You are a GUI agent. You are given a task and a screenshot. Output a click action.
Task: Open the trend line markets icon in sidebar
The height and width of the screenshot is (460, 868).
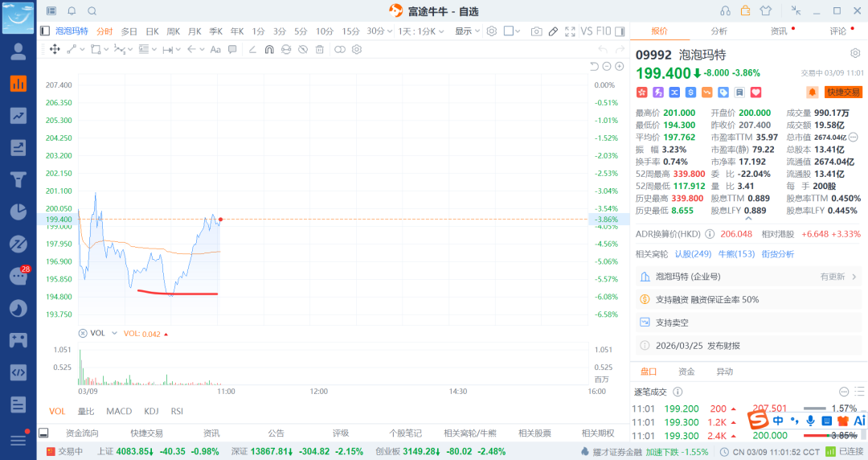(18, 115)
